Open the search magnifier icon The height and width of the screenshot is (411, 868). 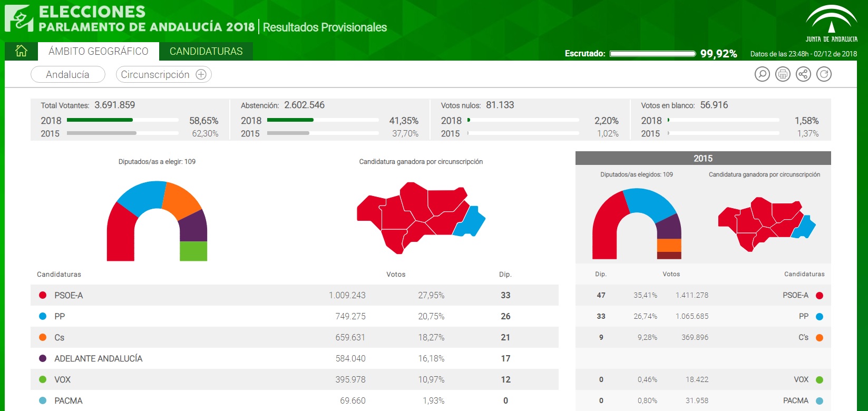[x=762, y=74]
